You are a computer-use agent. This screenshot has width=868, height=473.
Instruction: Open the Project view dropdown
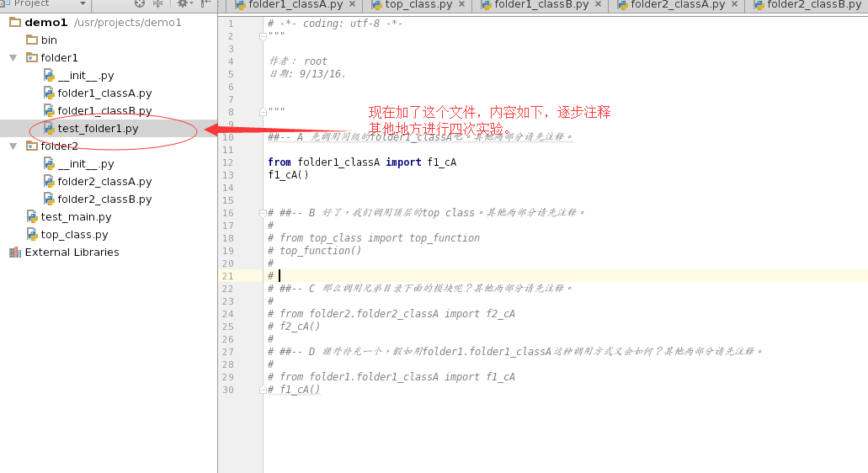(x=83, y=3)
